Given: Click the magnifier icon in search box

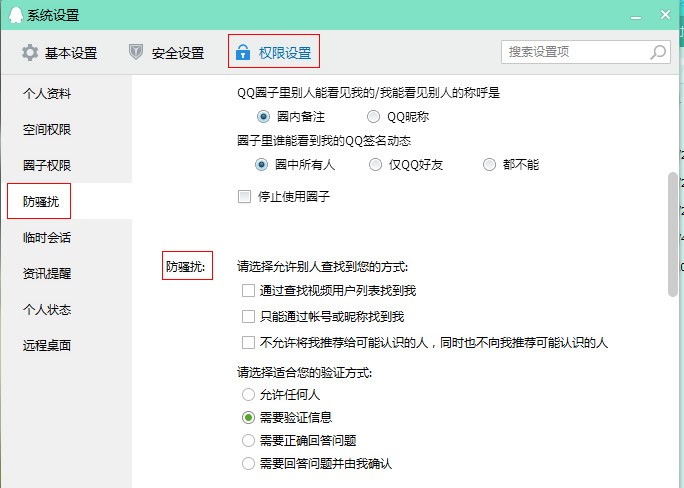Looking at the screenshot, I should click(x=658, y=52).
